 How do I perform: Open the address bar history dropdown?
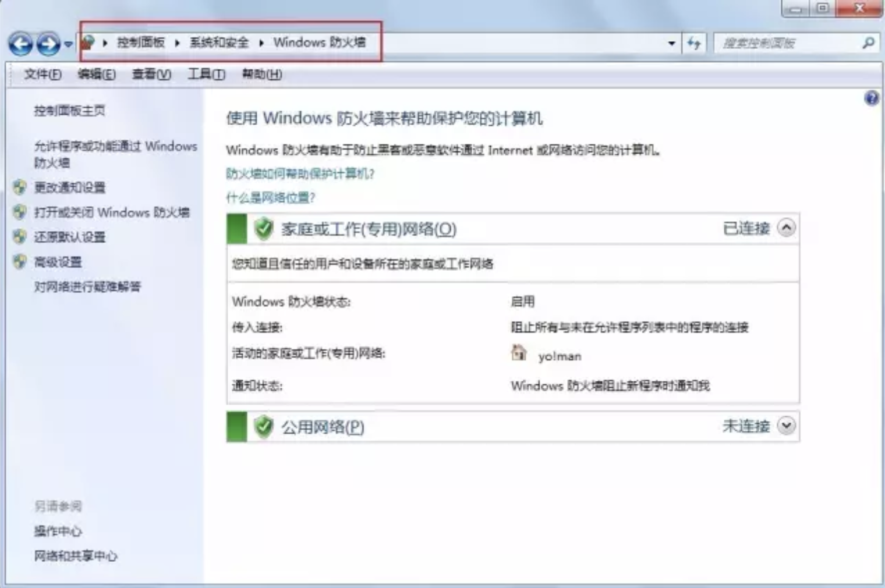coord(671,43)
